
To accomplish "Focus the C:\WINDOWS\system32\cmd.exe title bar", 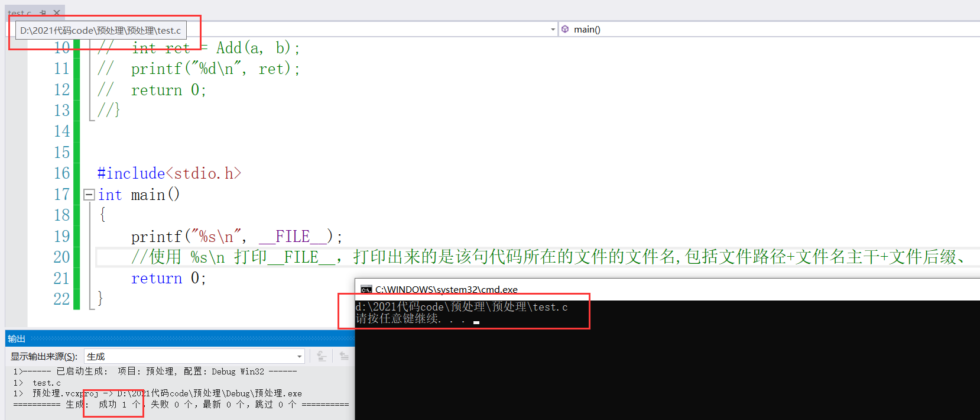I will (667, 289).
